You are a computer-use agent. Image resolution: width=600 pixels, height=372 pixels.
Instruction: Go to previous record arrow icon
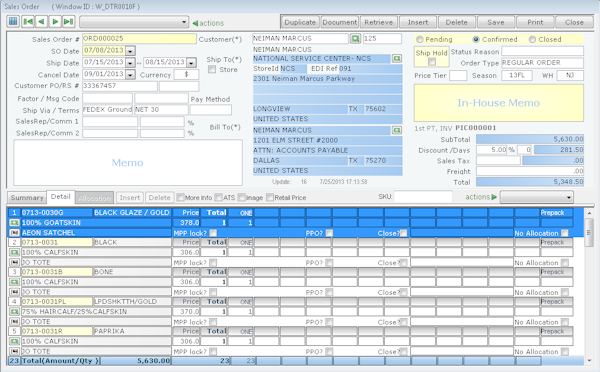click(x=41, y=21)
